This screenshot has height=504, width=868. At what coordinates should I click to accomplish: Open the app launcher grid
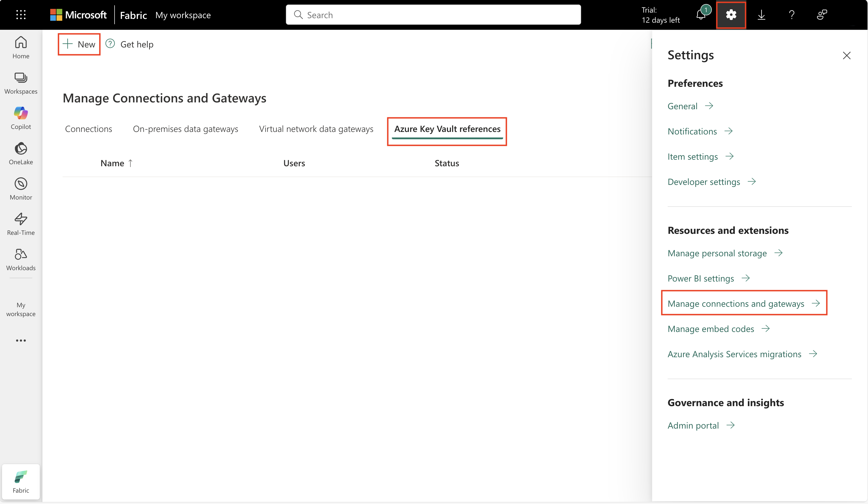tap(20, 15)
